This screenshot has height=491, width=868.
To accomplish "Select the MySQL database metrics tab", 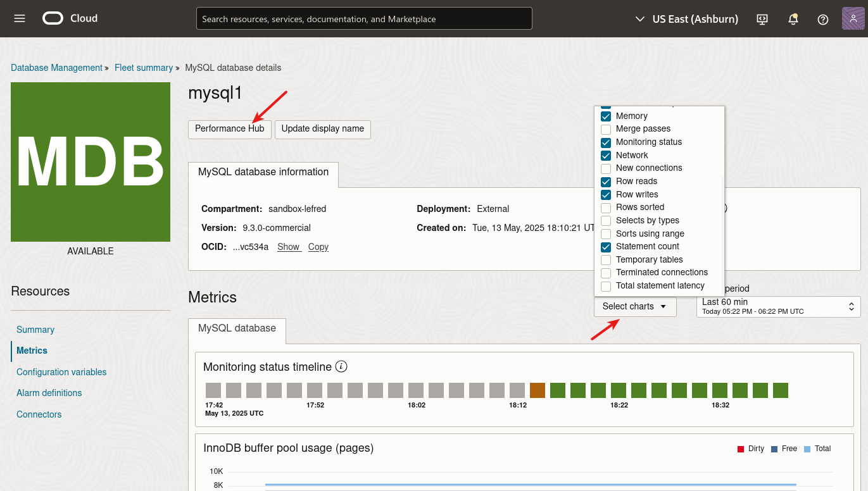I will pos(237,328).
